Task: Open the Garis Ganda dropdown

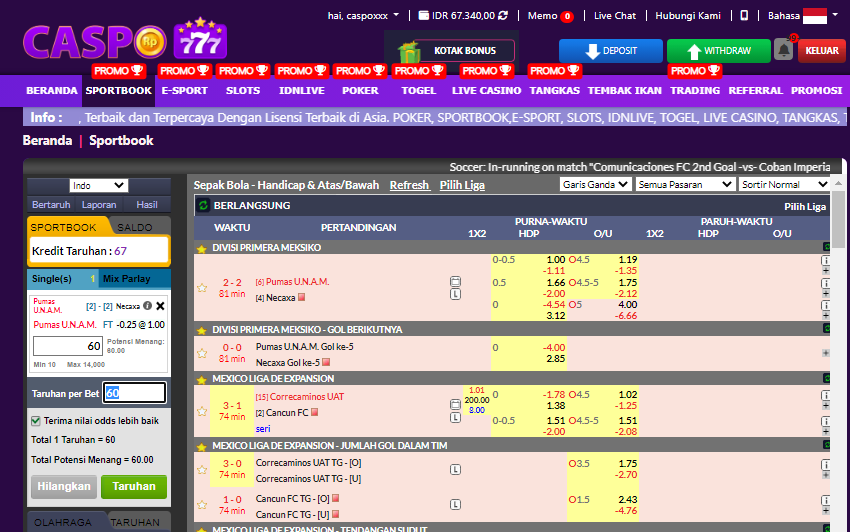Action: click(x=595, y=184)
